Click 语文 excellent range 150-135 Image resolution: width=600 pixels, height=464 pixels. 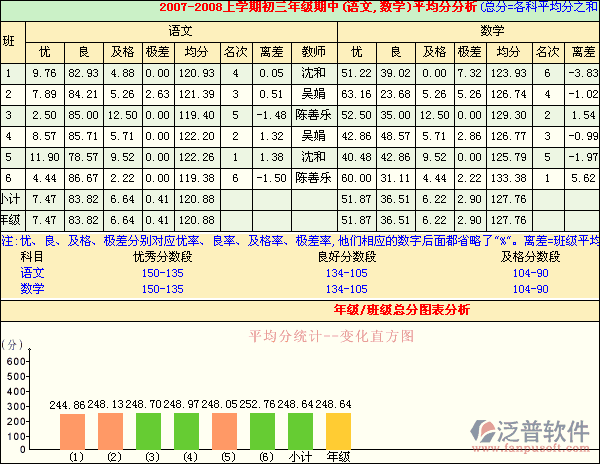point(163,273)
